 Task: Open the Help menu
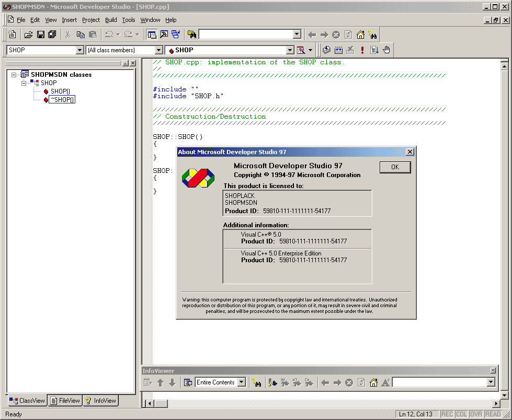point(171,20)
